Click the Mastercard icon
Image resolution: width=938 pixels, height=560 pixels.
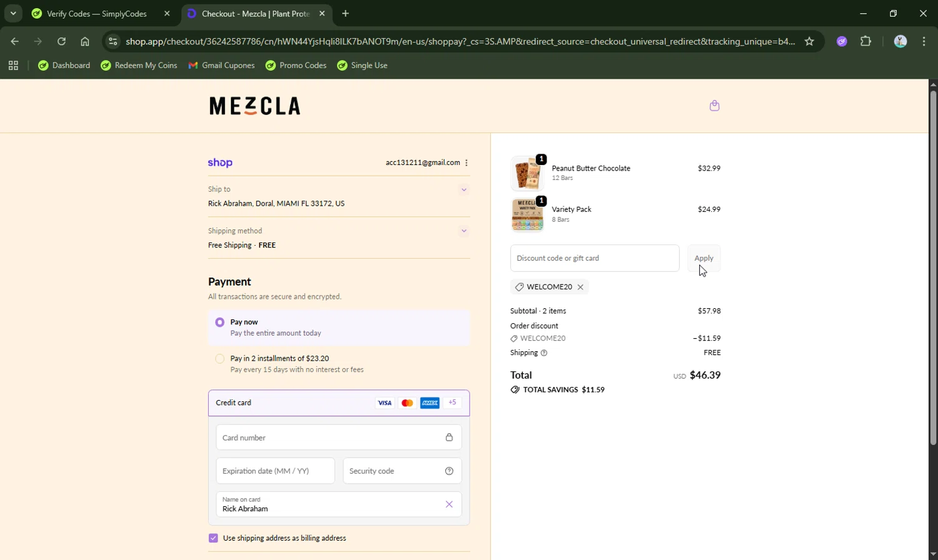coord(407,403)
